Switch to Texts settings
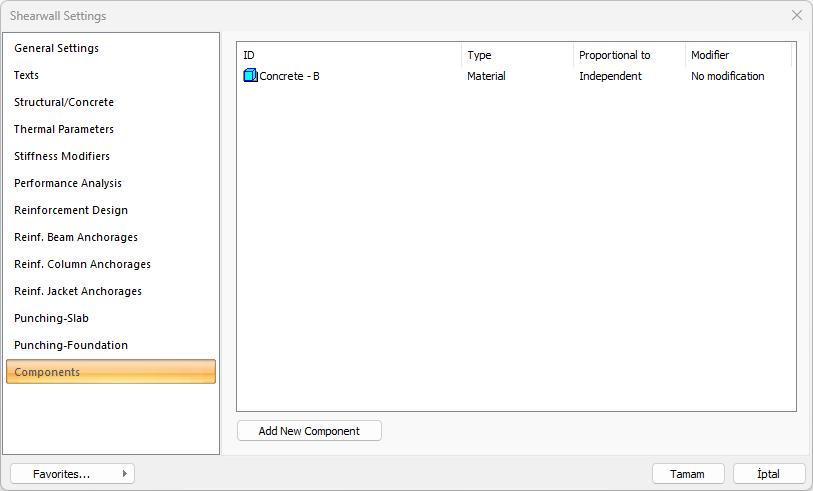Screen dimensions: 813x491 pos(27,75)
